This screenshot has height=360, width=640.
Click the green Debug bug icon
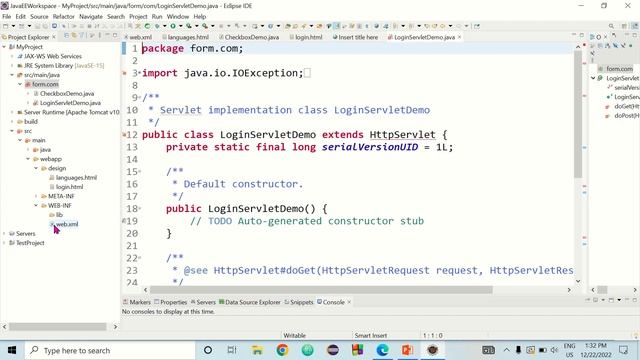click(157, 26)
